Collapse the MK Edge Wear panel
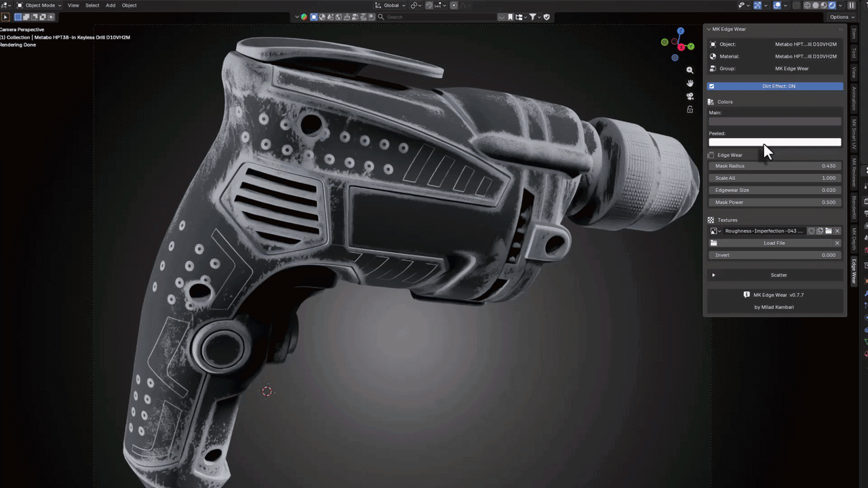The width and height of the screenshot is (868, 488). coord(709,29)
